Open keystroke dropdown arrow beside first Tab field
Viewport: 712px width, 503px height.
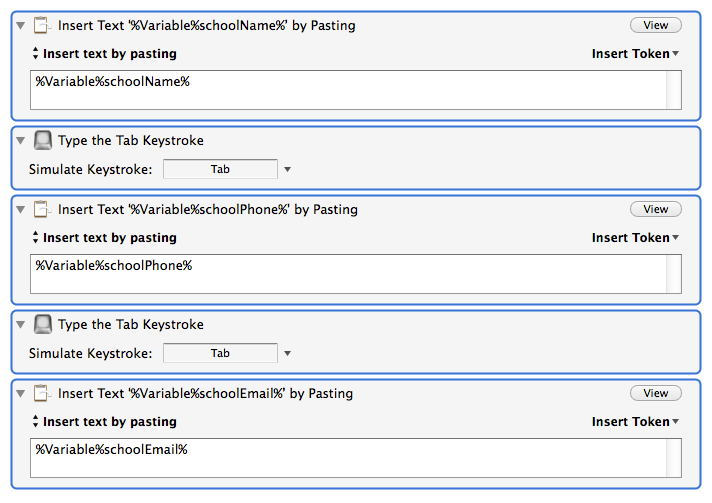[287, 169]
